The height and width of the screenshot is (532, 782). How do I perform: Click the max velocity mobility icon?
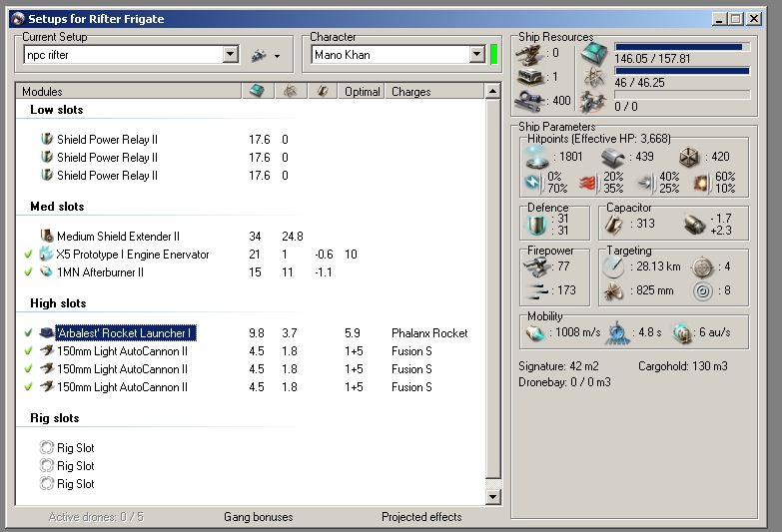pyautogui.click(x=535, y=332)
